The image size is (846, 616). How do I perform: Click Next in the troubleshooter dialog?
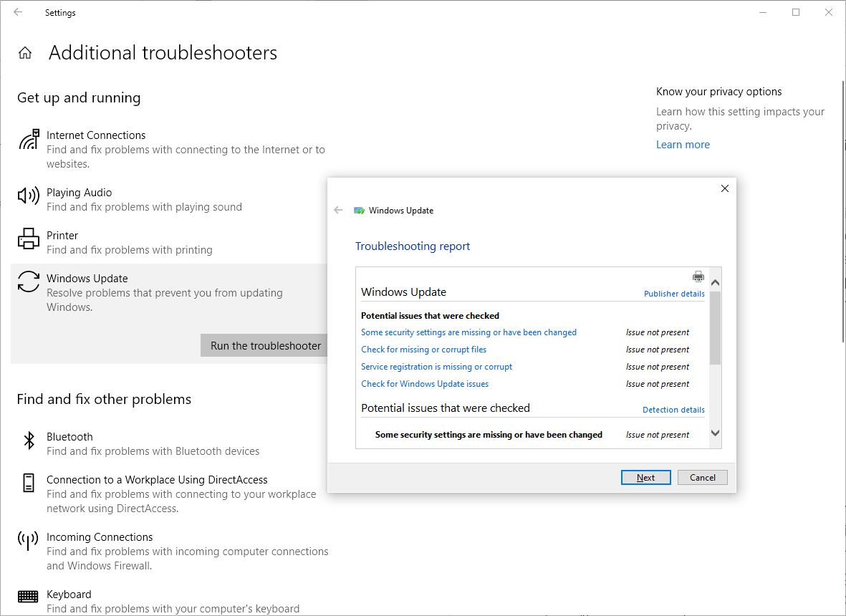(x=646, y=477)
